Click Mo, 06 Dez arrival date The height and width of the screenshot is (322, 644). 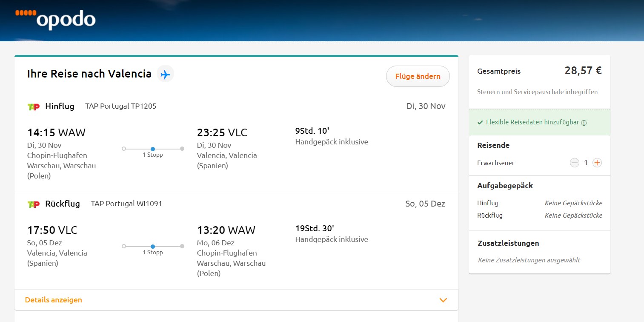point(216,243)
